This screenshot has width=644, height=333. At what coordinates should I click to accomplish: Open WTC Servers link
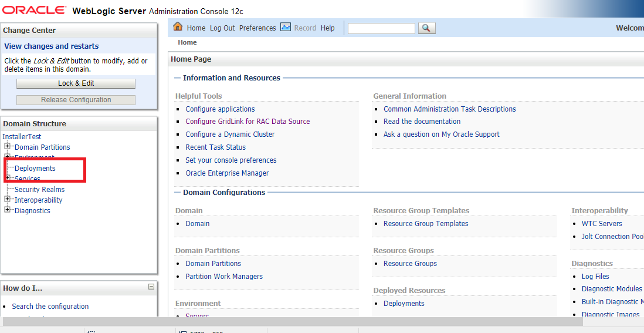[x=602, y=224]
